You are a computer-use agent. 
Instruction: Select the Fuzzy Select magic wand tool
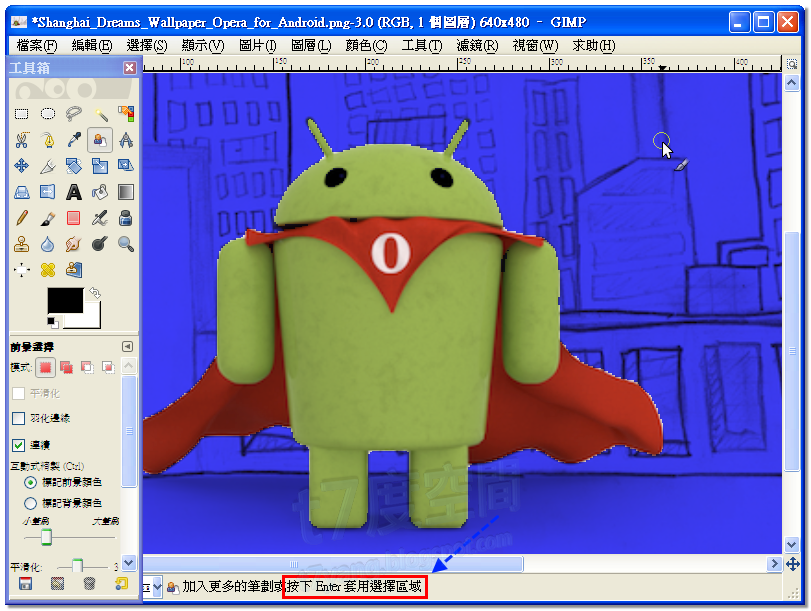(x=100, y=113)
